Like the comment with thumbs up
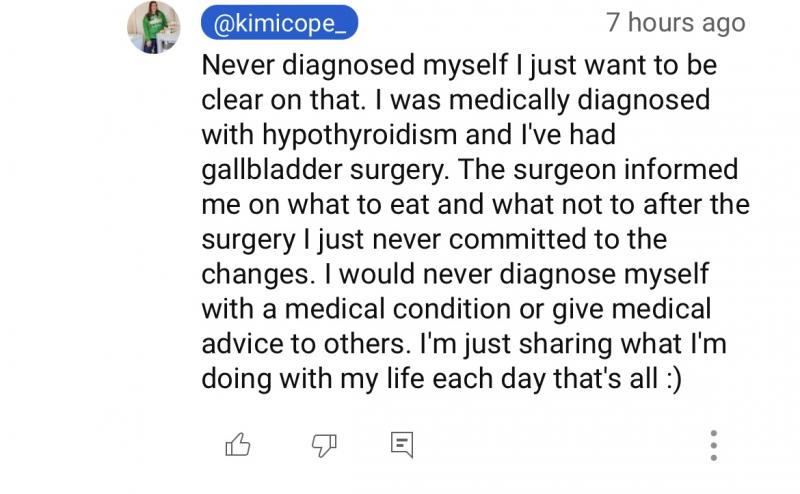The width and height of the screenshot is (800, 494). click(238, 445)
